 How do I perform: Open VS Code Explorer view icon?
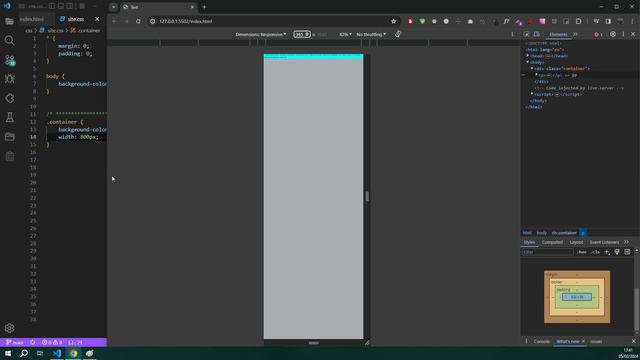[9, 21]
